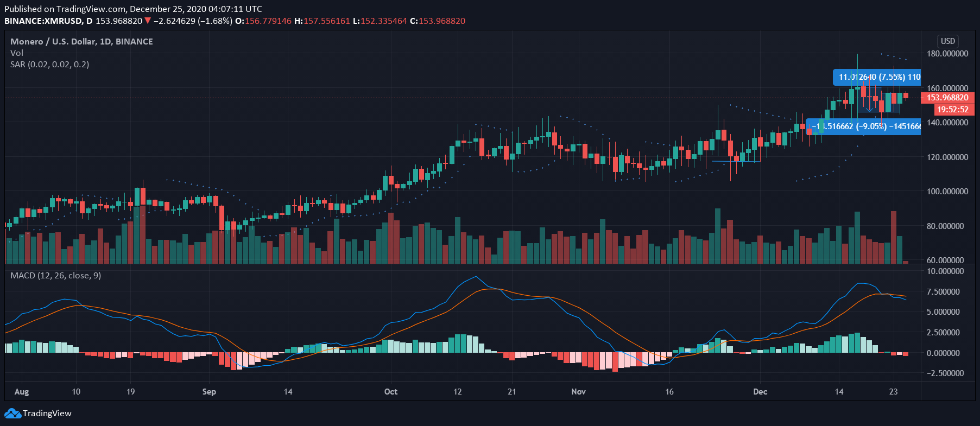Viewport: 980px width, 426px height.
Task: Click the 5.000000 MACD axis label
Action: pos(943,312)
